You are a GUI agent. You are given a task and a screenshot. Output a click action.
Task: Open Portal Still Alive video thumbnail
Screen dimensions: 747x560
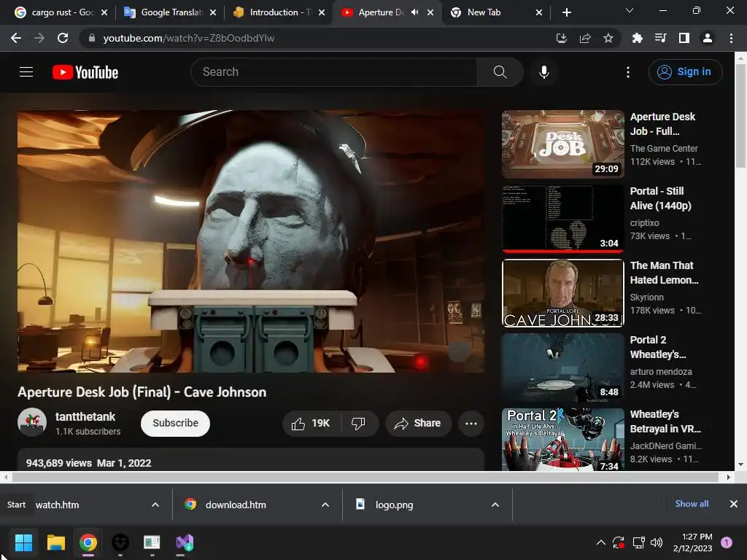click(x=562, y=219)
